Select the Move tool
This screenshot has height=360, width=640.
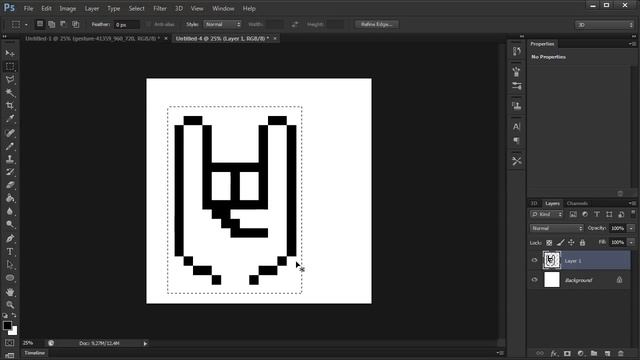10,53
